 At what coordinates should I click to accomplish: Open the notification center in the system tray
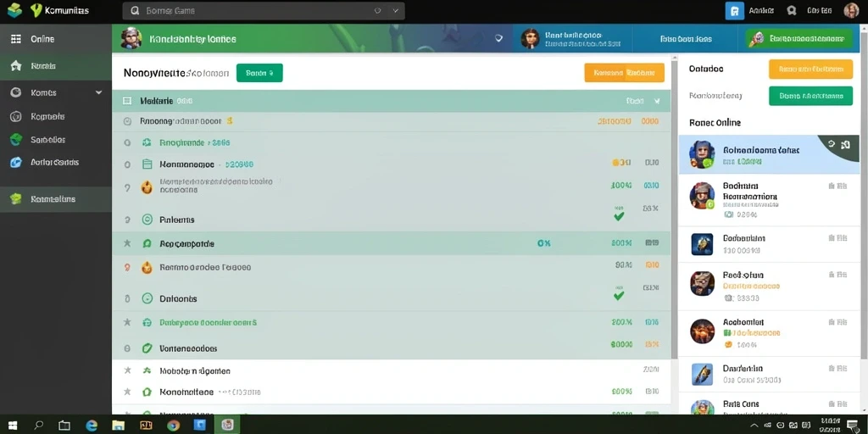click(x=853, y=426)
